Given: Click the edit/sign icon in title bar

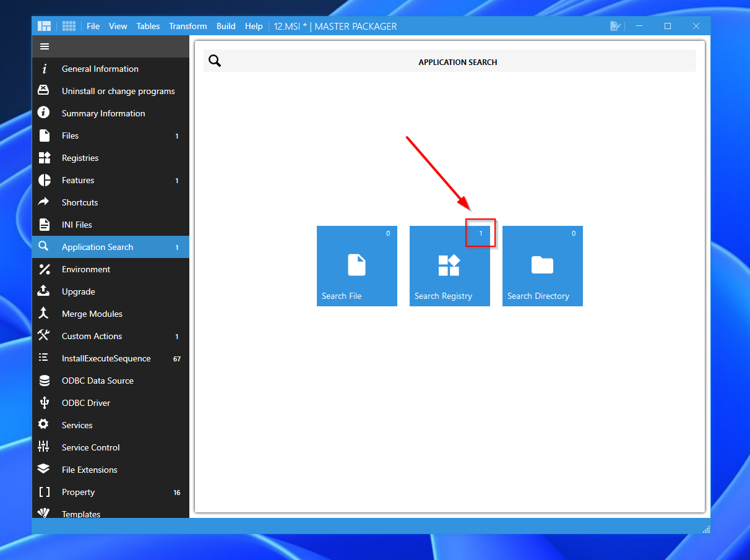Looking at the screenshot, I should (615, 26).
